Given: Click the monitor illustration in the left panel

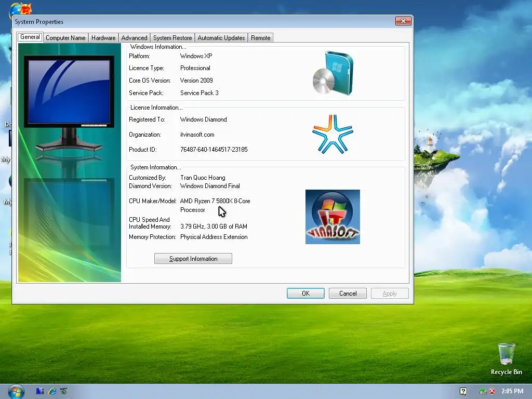Looking at the screenshot, I should pos(69,103).
